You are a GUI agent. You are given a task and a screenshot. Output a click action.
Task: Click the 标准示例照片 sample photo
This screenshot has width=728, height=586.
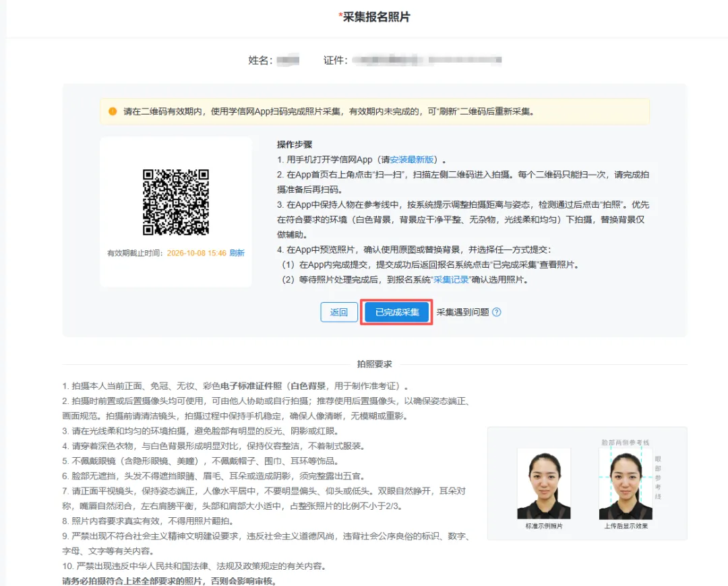544,484
